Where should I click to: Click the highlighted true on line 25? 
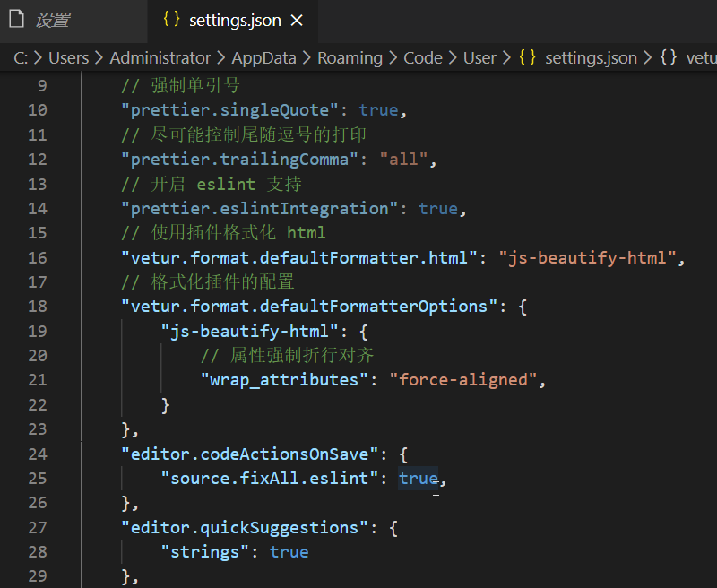pyautogui.click(x=418, y=479)
